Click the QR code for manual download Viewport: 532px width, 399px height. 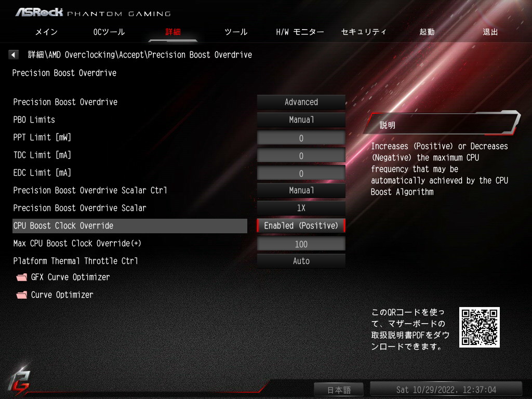point(479,327)
